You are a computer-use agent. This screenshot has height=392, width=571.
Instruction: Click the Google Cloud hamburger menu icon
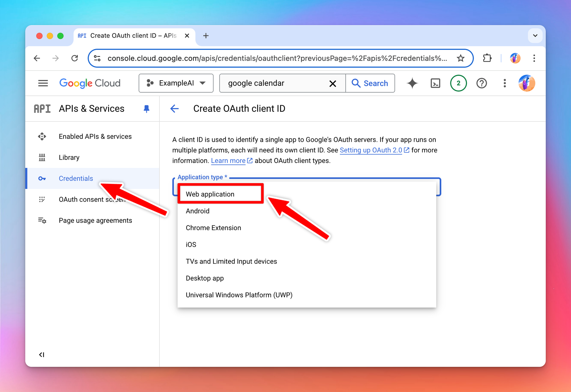[43, 83]
